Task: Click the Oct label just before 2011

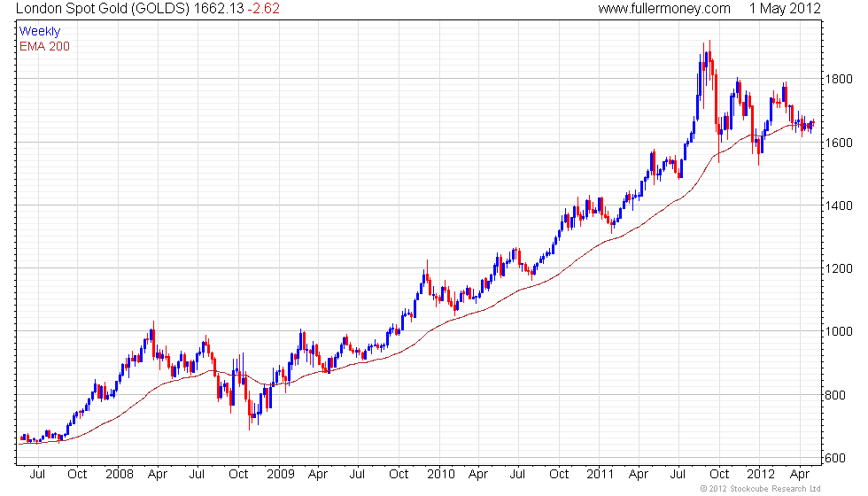Action: (559, 475)
